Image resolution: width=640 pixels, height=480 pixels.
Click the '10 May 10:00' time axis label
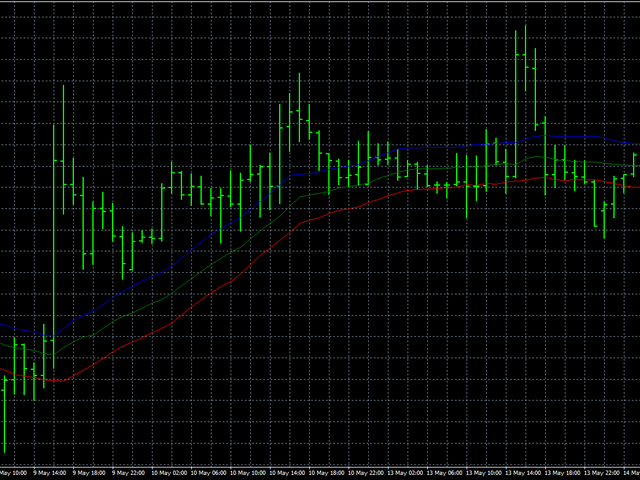click(249, 473)
